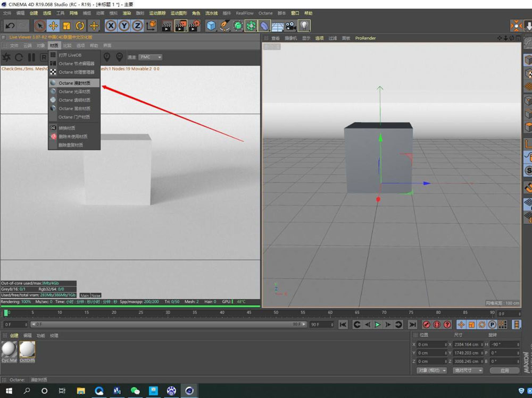532x398 pixels.
Task: Open the 摄像机 menu in viewport
Action: click(291, 38)
